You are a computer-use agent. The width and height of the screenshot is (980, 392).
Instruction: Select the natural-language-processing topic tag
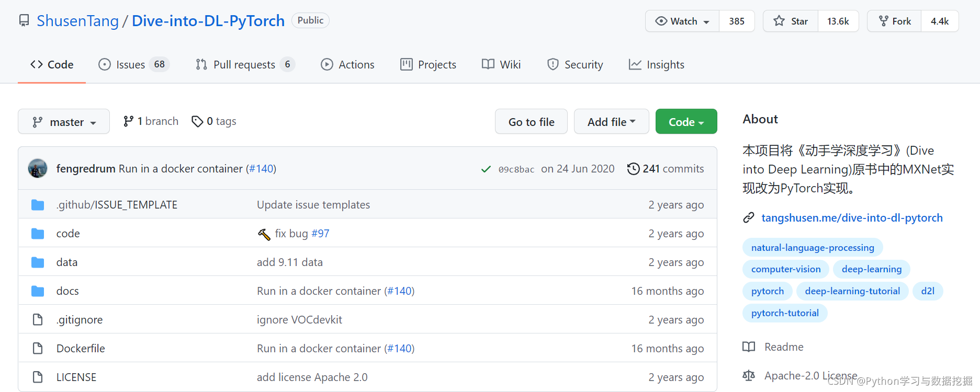coord(813,247)
